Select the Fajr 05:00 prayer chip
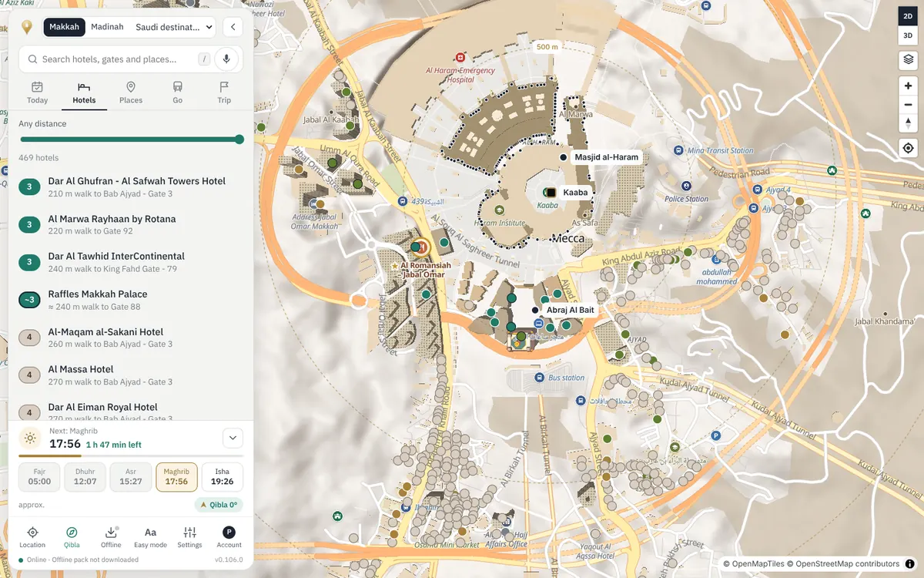Screen dimensions: 924x578 (39, 477)
